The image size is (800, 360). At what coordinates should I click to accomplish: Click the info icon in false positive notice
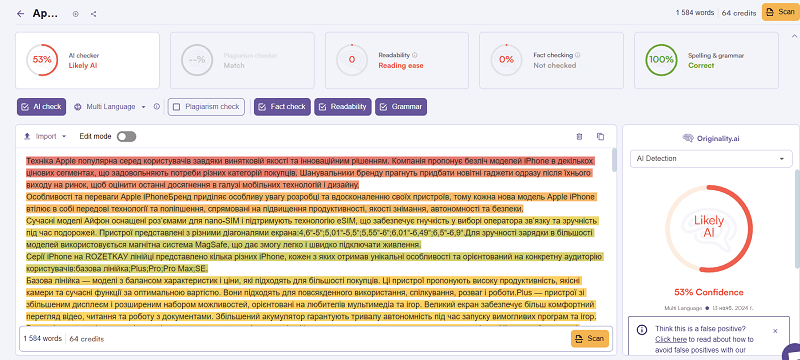[x=642, y=330]
